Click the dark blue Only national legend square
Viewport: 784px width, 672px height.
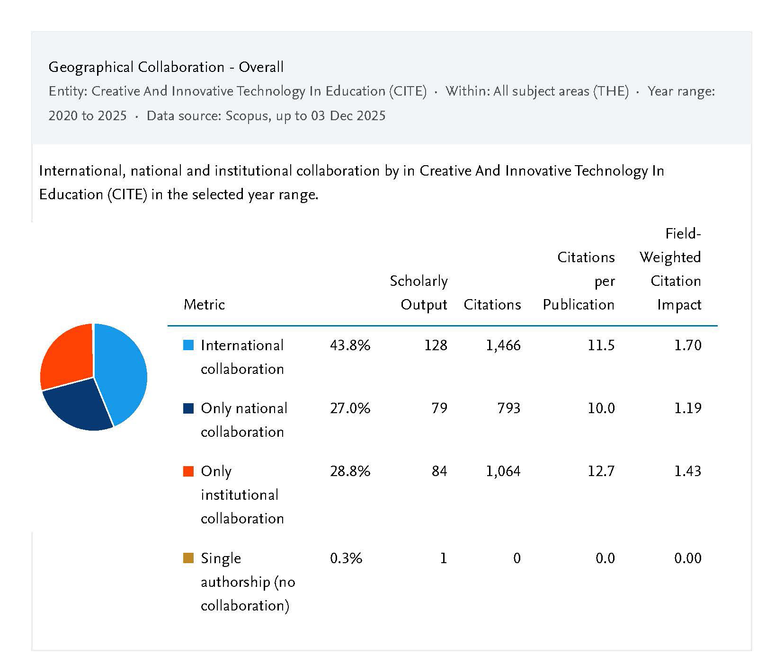[x=188, y=408]
